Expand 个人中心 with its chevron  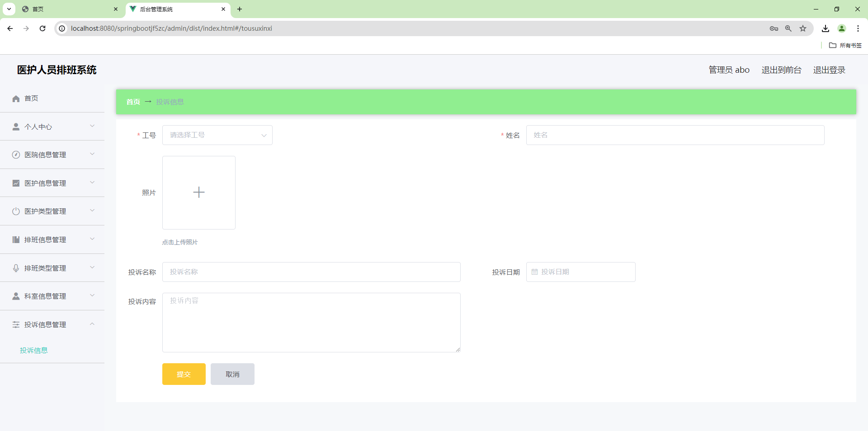click(92, 126)
